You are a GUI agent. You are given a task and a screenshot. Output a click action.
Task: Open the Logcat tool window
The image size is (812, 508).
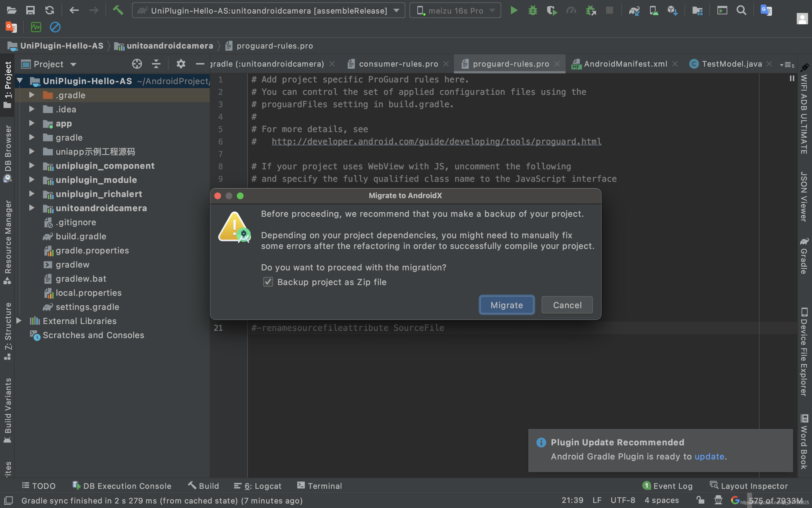pos(257,486)
